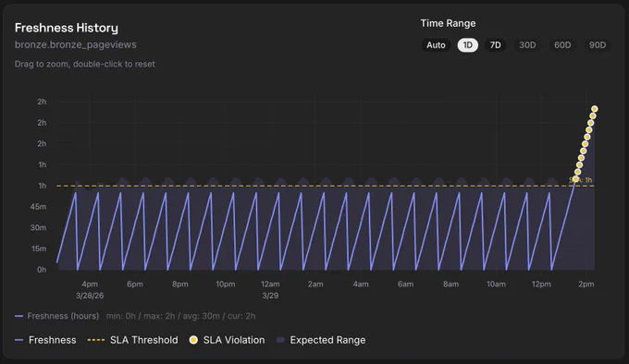This screenshot has height=364, width=629.
Task: Toggle the SLA Threshold legend entry
Action: coord(133,340)
